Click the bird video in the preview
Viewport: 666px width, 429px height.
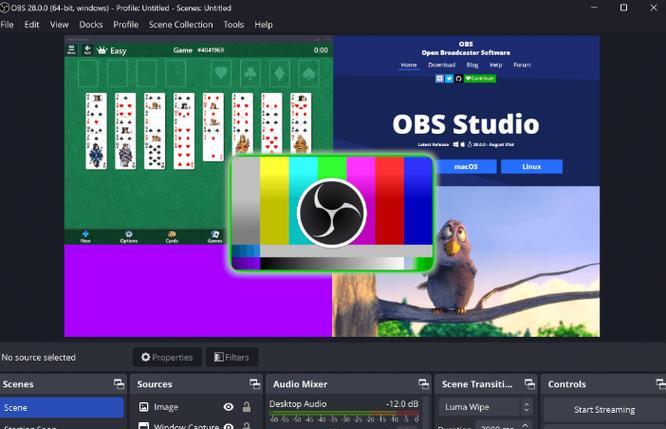(466, 261)
